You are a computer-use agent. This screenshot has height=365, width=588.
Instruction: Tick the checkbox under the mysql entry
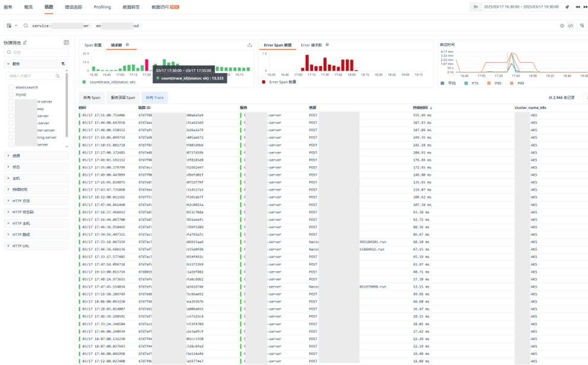click(x=11, y=101)
